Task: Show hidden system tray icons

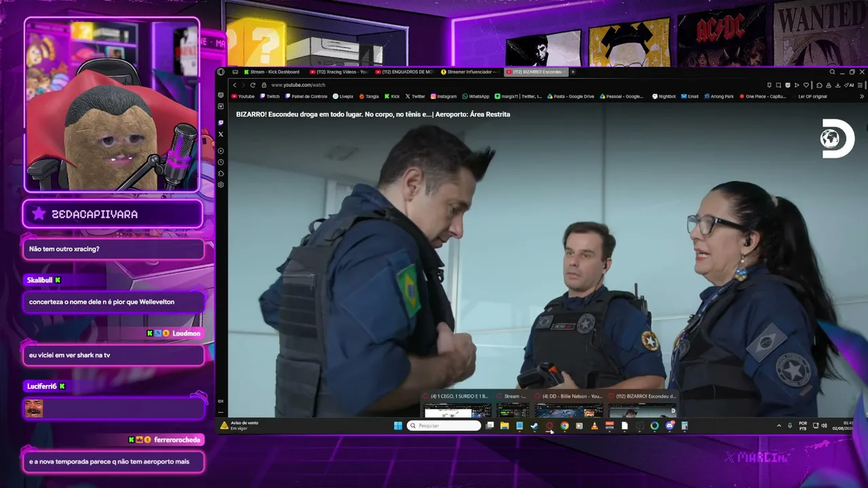Action: pos(778,426)
